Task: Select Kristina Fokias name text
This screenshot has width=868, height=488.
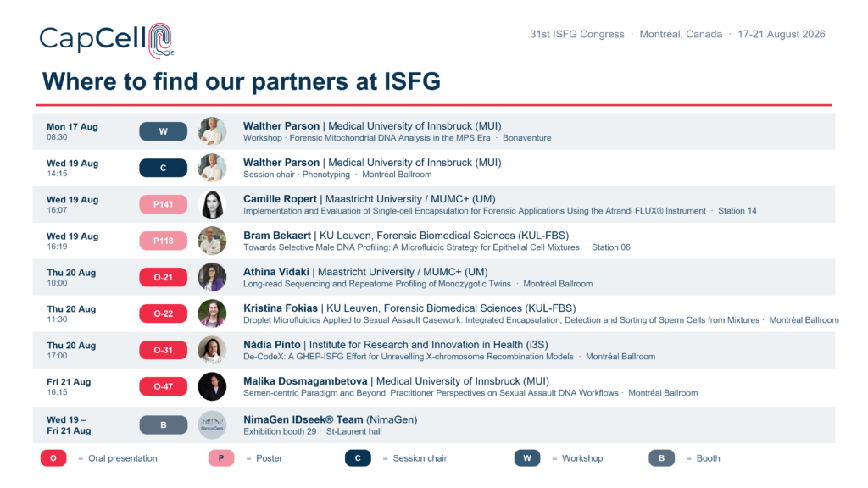Action: pyautogui.click(x=281, y=308)
